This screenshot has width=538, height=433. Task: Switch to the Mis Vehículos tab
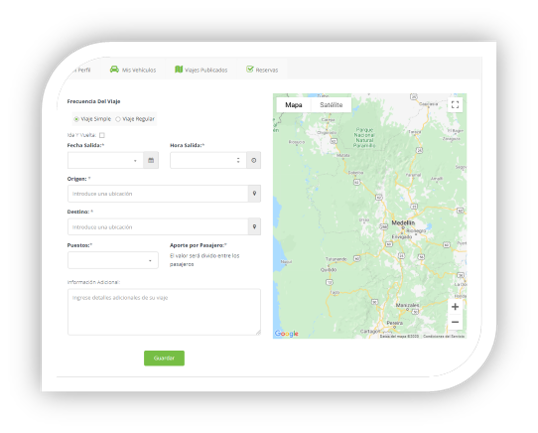tap(133, 70)
